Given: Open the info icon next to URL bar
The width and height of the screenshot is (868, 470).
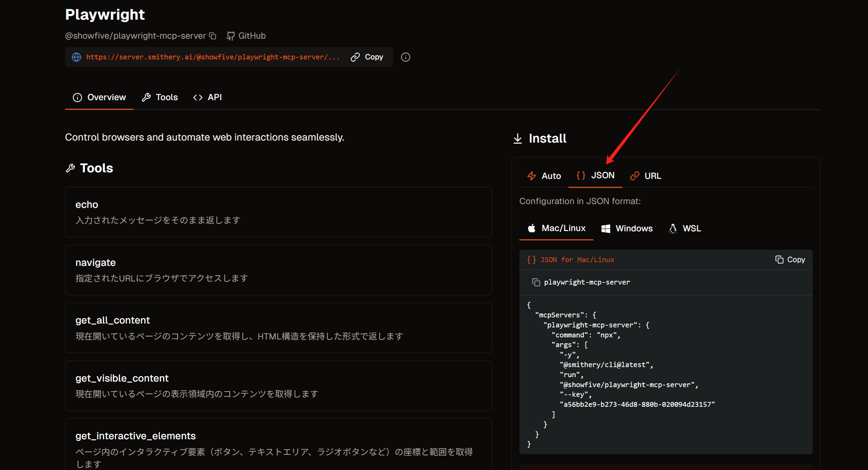Looking at the screenshot, I should [x=406, y=57].
